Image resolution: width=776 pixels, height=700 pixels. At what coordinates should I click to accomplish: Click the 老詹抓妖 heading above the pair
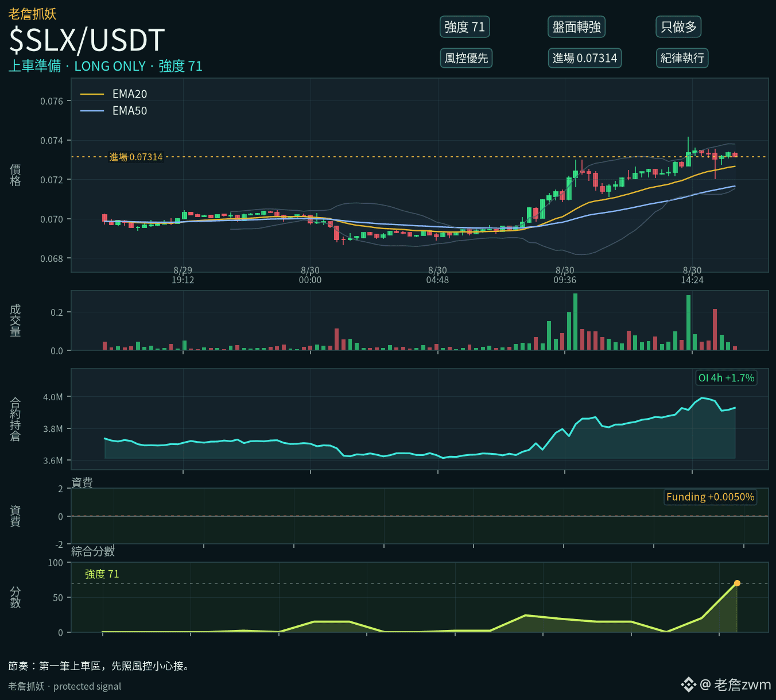[32, 14]
